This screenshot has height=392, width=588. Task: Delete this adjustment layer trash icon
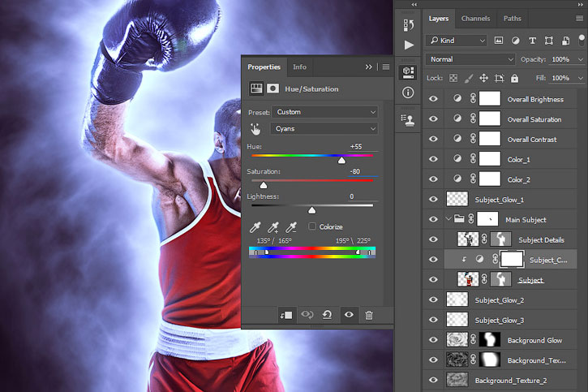tap(369, 315)
